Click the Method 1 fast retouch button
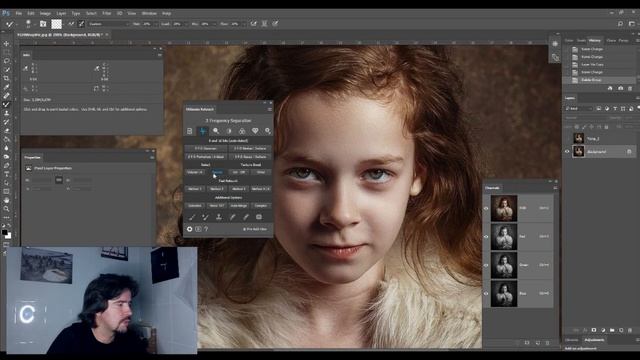This screenshot has width=640, height=360. (x=195, y=189)
